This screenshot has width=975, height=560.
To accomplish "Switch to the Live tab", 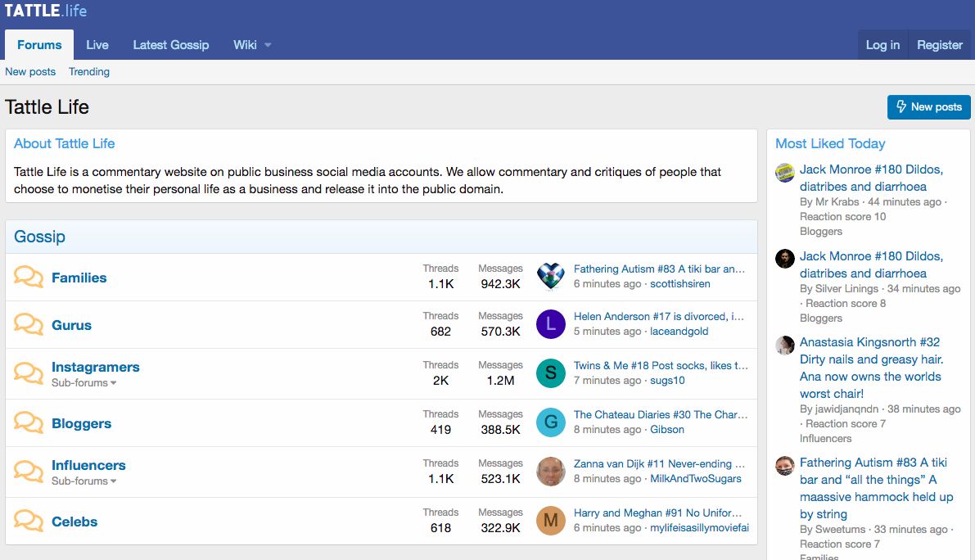I will coord(97,45).
